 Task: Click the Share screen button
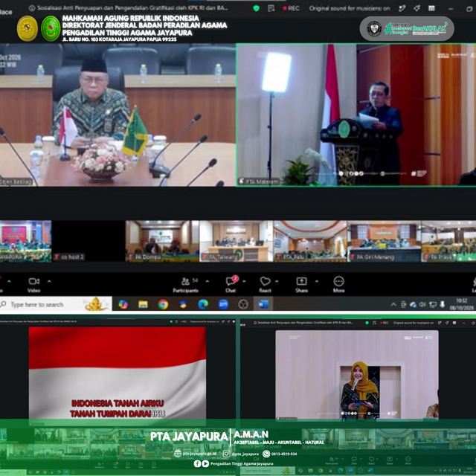301,285
